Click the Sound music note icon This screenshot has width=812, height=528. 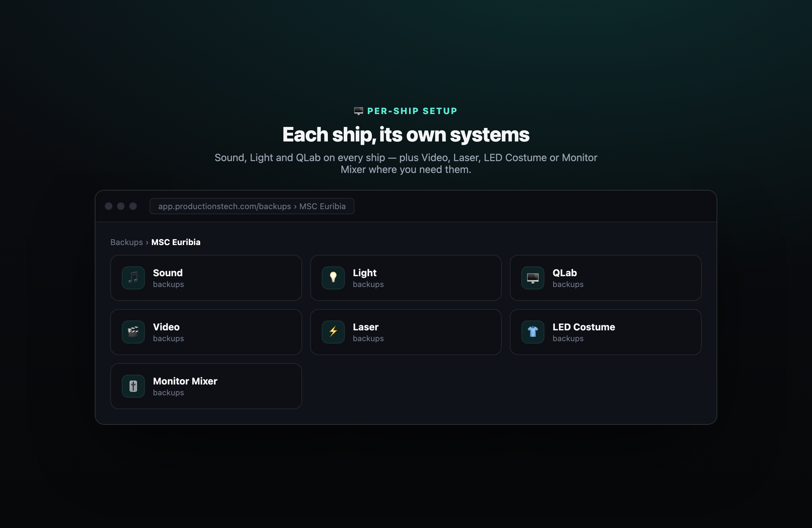[133, 278]
